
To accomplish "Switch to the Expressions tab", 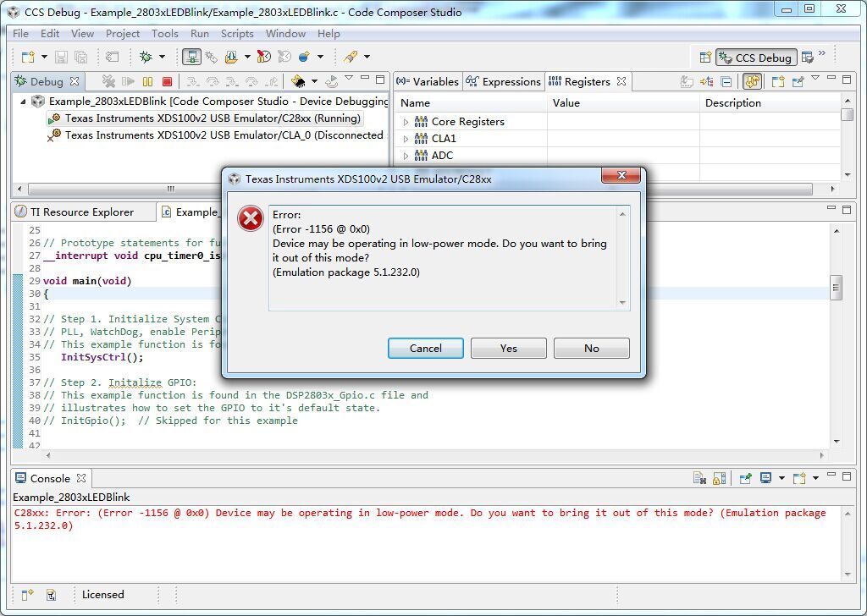I will [x=503, y=82].
